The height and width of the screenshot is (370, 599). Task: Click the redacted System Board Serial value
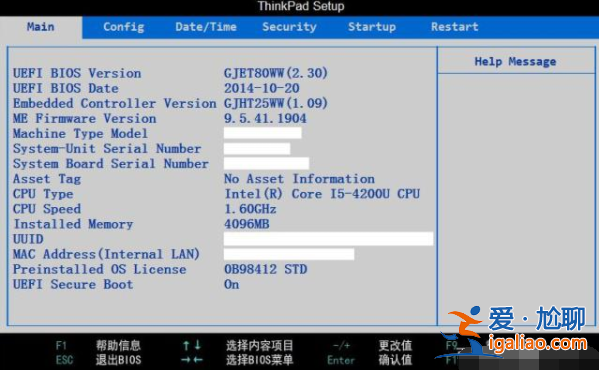(x=266, y=163)
